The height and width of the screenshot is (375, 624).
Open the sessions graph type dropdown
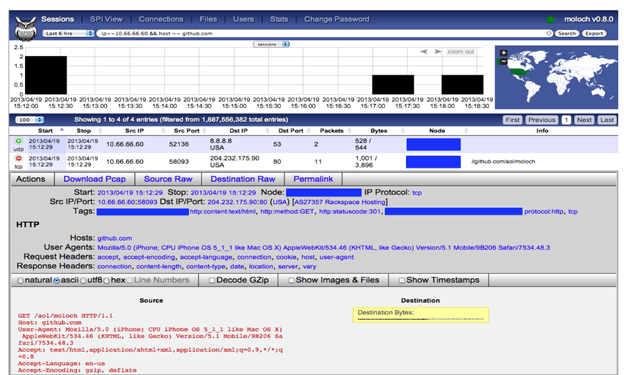point(271,44)
